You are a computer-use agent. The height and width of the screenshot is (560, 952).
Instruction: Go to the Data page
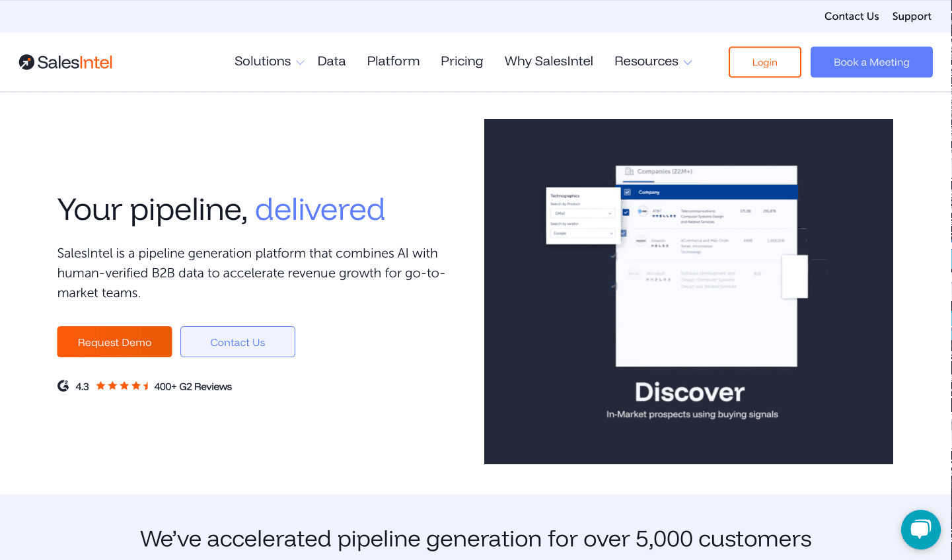click(x=332, y=61)
